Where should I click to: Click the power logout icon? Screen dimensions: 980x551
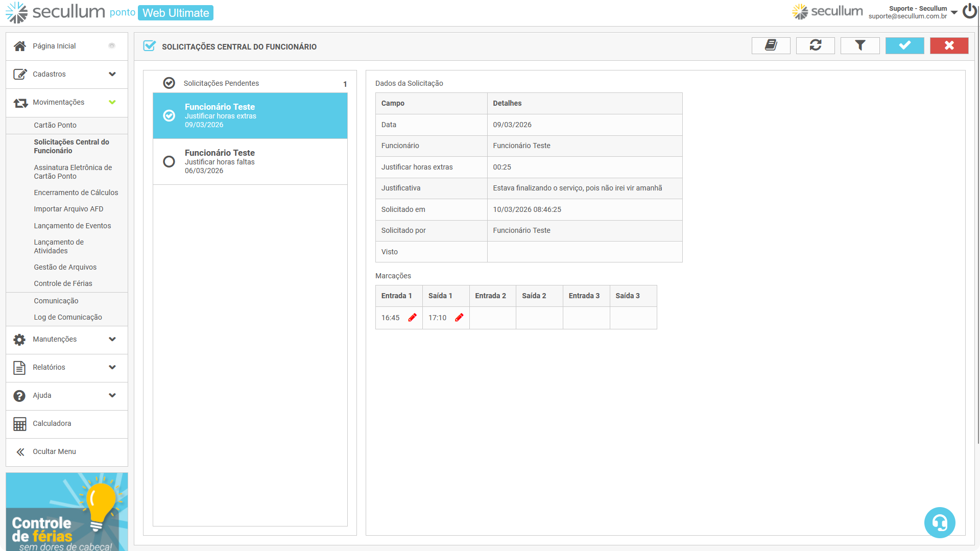(969, 11)
